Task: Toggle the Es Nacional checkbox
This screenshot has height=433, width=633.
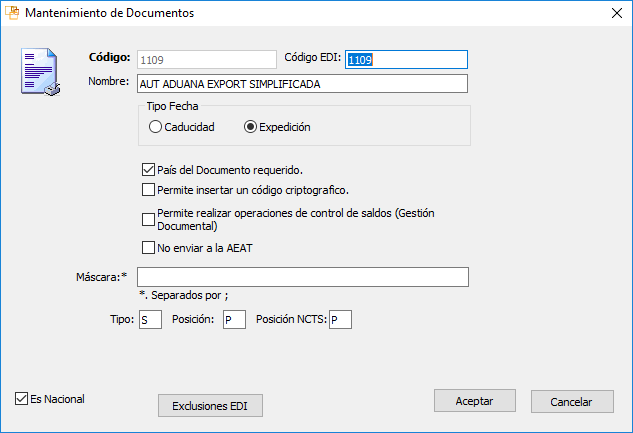Action: (x=22, y=399)
